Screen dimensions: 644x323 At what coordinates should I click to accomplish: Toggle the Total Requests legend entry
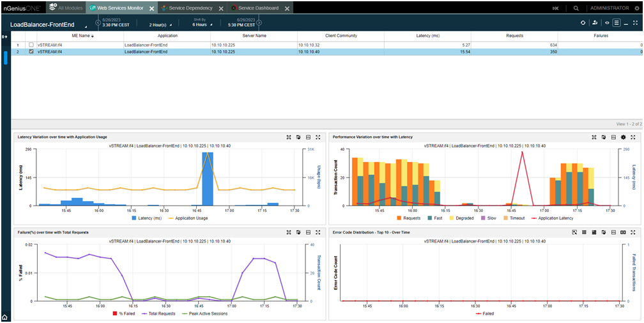[x=158, y=313]
